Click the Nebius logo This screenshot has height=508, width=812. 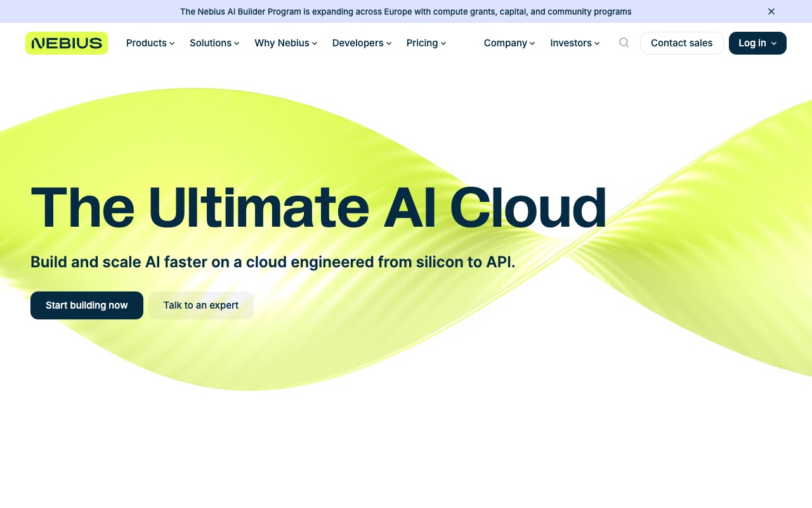pyautogui.click(x=67, y=43)
